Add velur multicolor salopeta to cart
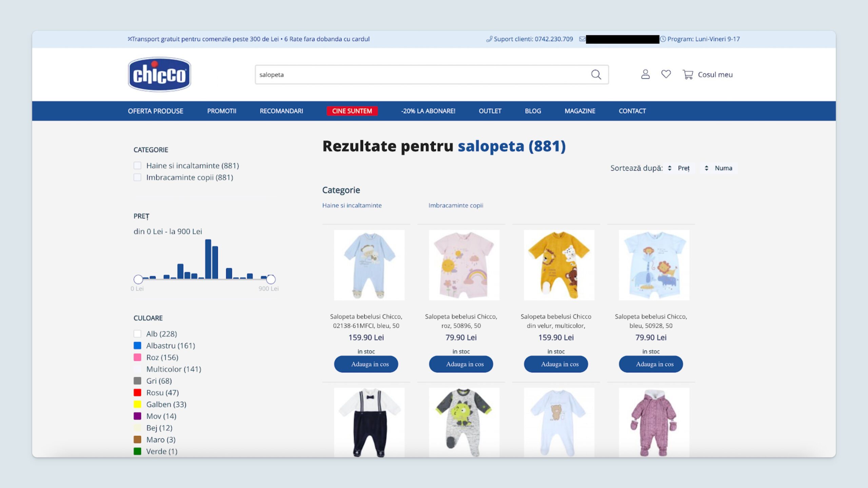 [556, 364]
